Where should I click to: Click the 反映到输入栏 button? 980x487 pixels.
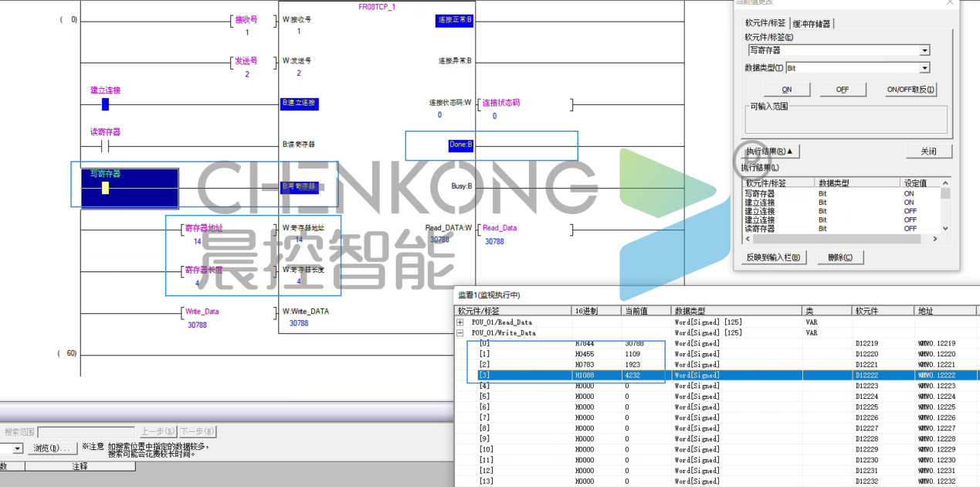772,257
